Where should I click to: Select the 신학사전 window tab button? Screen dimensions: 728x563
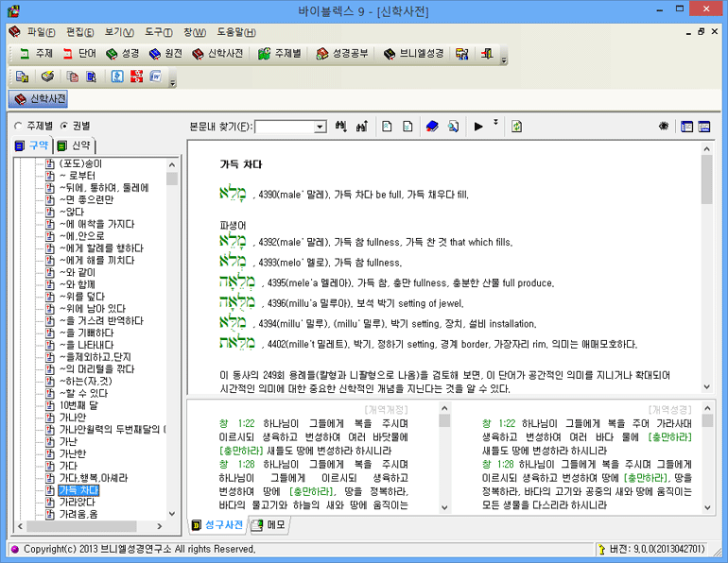[x=38, y=99]
